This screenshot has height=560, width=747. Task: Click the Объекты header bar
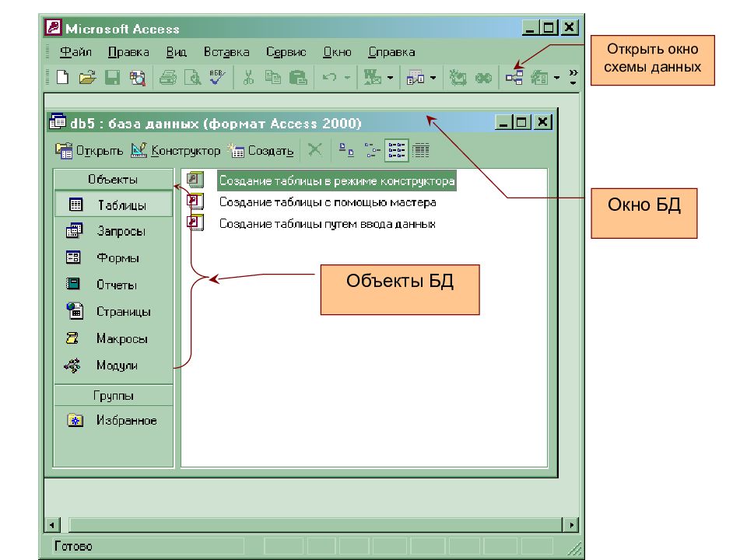pos(113,179)
